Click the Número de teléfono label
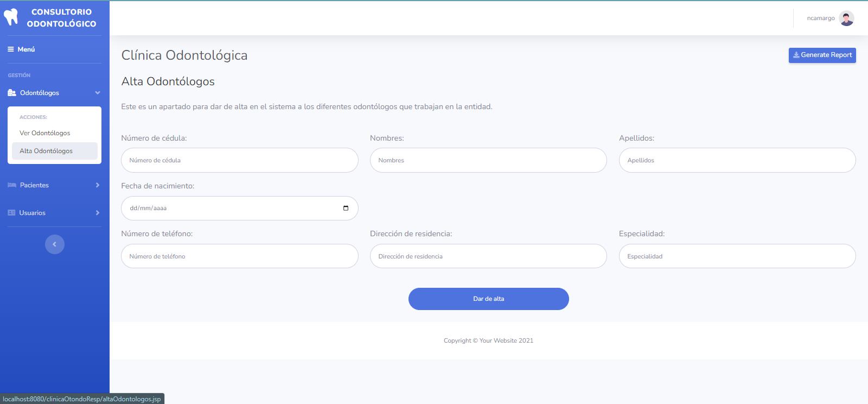This screenshot has width=868, height=404. pos(157,234)
